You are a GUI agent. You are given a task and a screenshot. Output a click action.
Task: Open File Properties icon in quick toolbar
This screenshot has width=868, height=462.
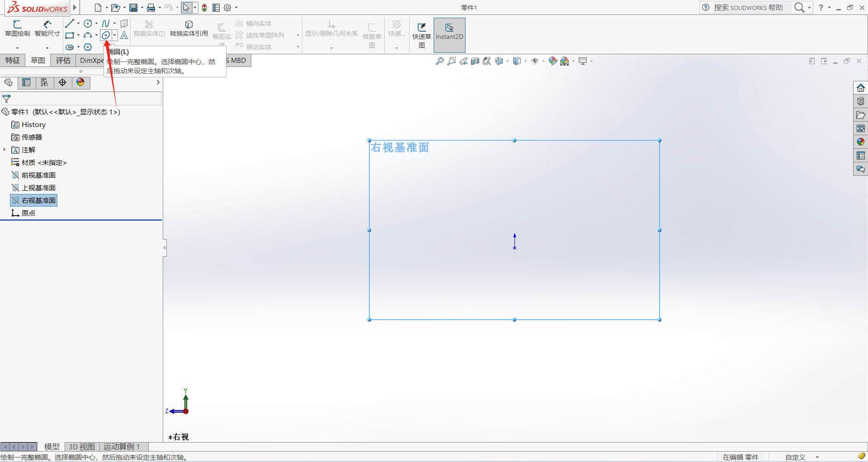(x=216, y=8)
